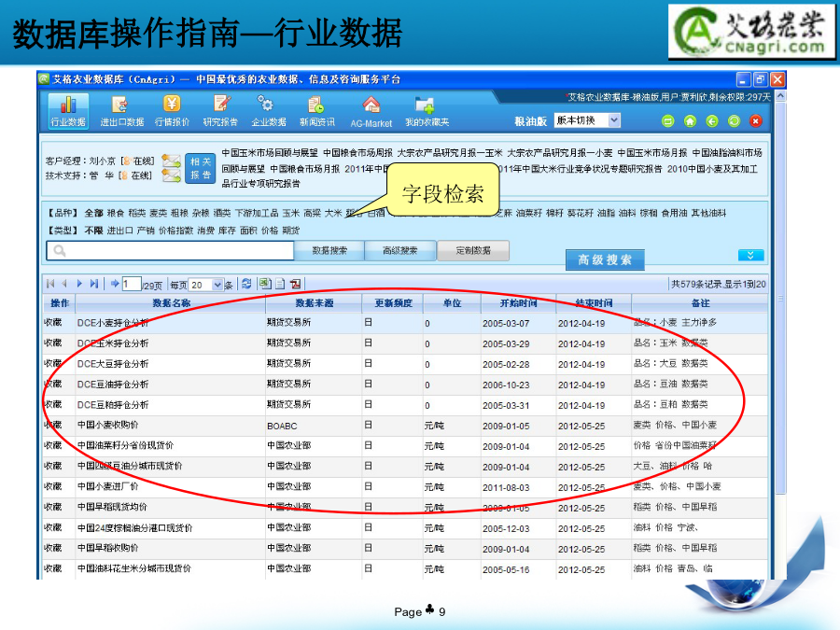
Task: Open the 企业数据 section
Action: [x=269, y=111]
